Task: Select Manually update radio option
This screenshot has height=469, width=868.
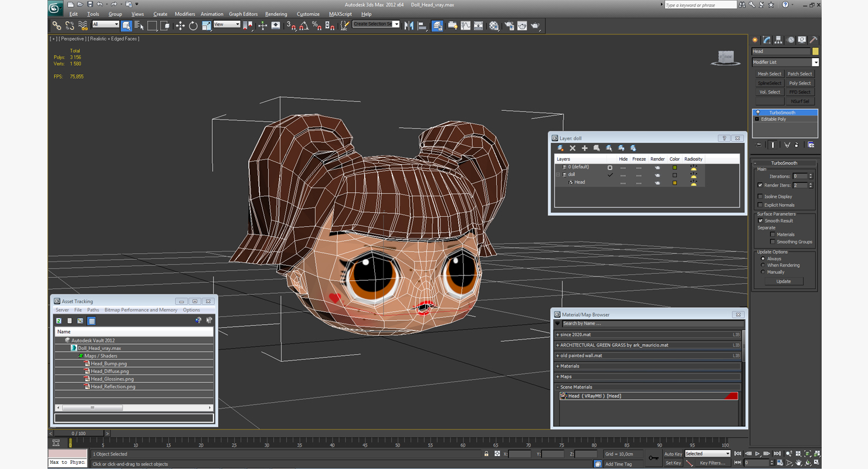Action: (x=763, y=272)
